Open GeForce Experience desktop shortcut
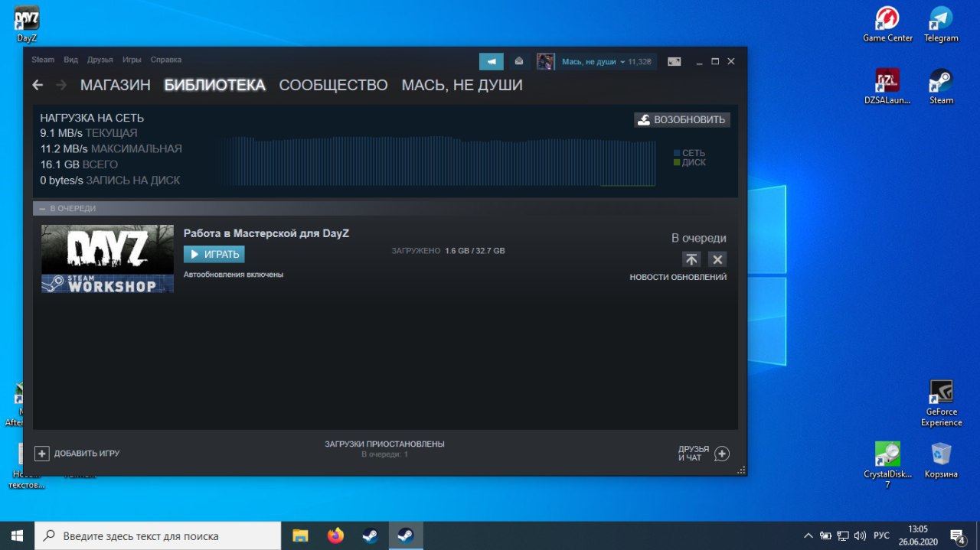 pyautogui.click(x=941, y=402)
